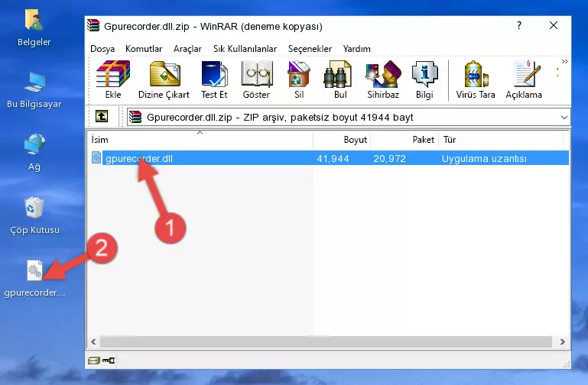The width and height of the screenshot is (588, 385).
Task: Click the status bar key password icon
Action: pos(109,361)
